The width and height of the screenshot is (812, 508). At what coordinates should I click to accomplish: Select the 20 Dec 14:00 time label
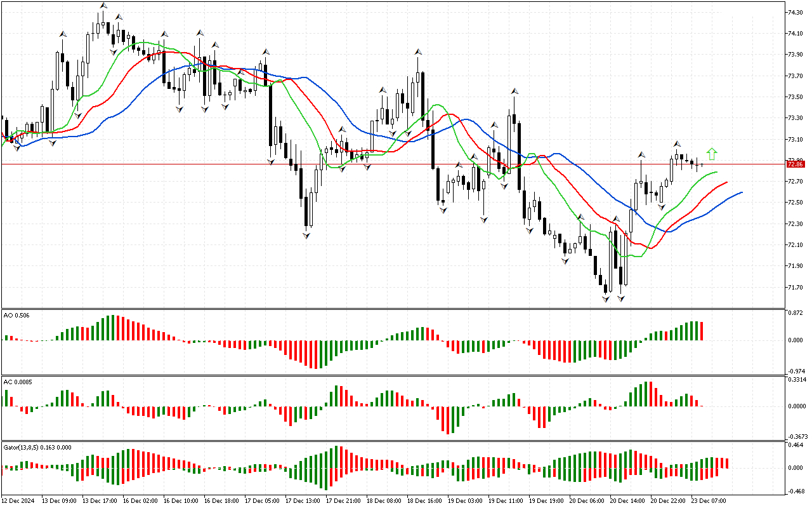click(x=627, y=500)
